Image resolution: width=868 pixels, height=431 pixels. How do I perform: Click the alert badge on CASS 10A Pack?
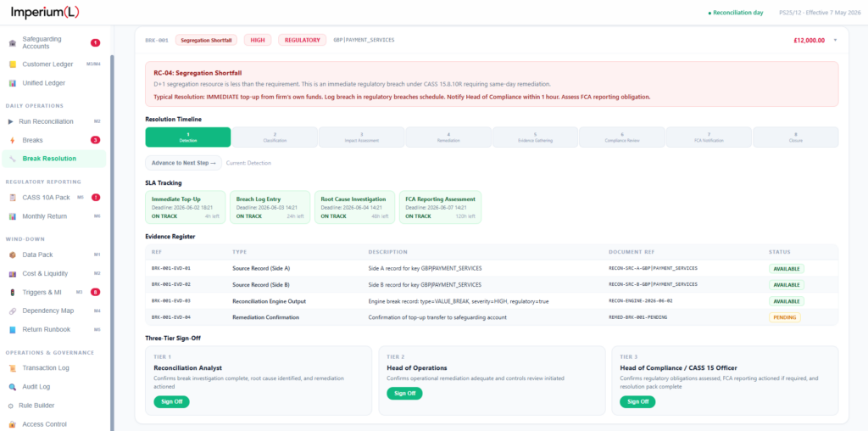(x=95, y=198)
